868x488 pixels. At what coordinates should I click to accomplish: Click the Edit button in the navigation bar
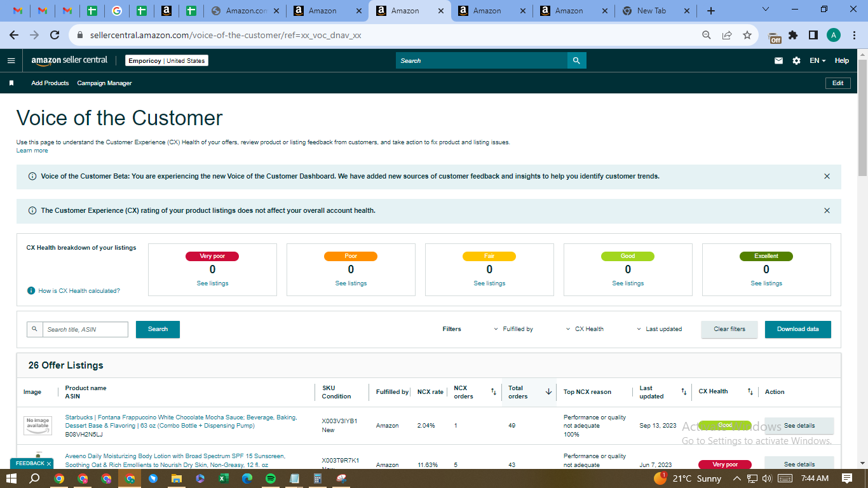point(837,83)
